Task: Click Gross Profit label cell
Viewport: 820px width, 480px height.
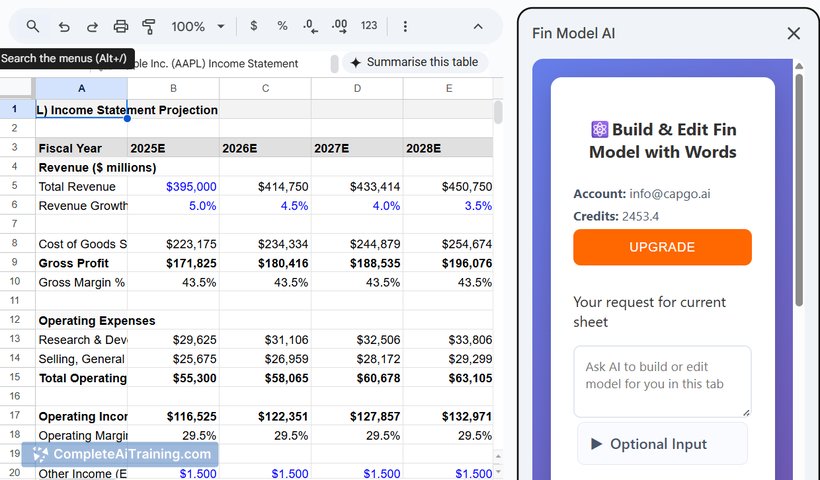Action: click(x=82, y=263)
